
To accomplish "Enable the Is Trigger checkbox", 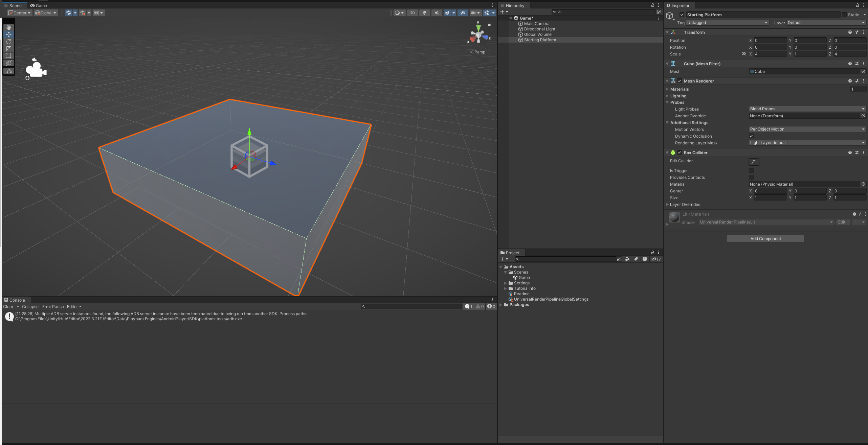I will click(751, 170).
